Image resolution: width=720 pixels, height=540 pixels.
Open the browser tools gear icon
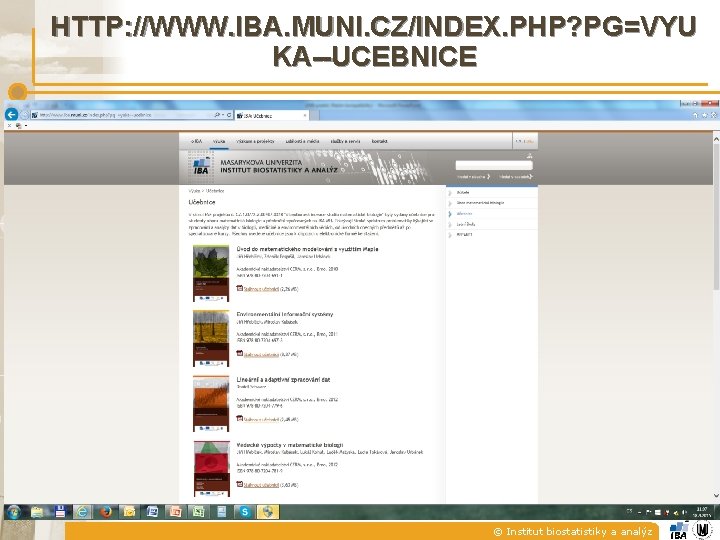coord(714,115)
